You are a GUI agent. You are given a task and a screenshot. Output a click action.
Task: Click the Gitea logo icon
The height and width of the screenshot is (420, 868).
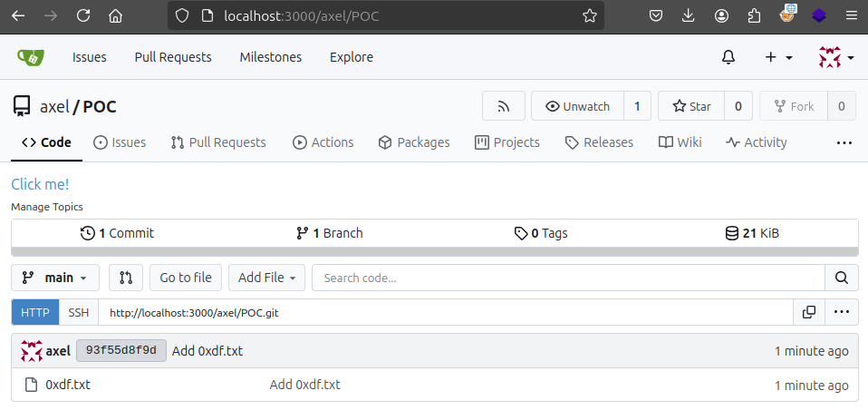(x=31, y=57)
